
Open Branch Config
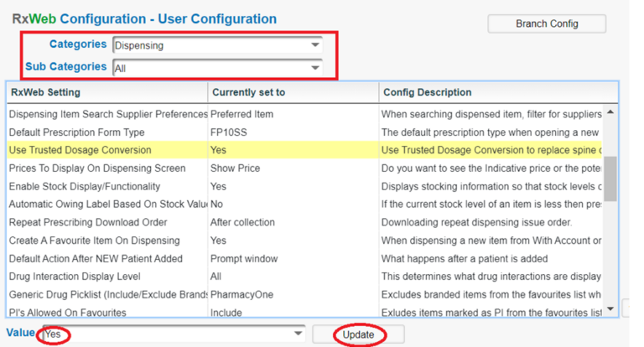tap(546, 23)
